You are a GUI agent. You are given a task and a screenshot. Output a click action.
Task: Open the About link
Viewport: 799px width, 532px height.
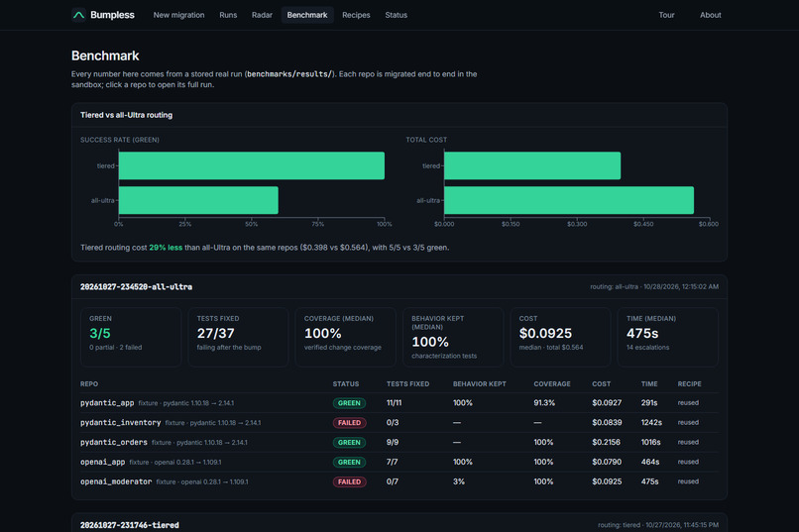pos(711,15)
